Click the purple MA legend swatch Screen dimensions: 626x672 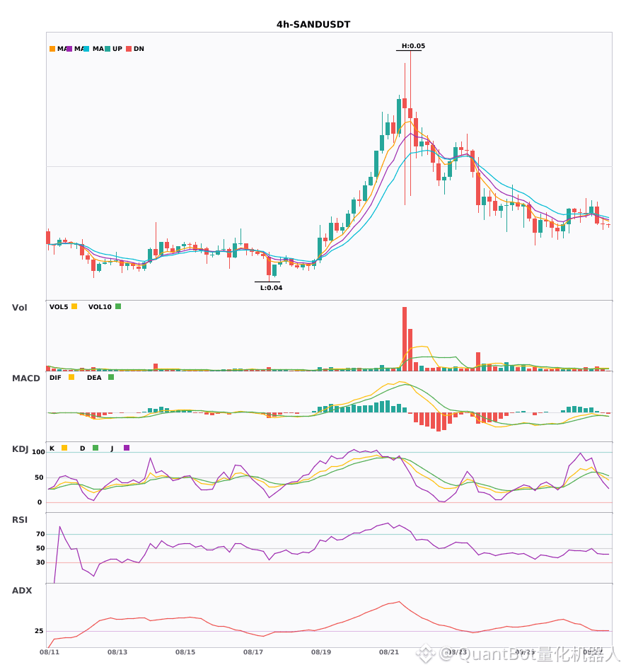(x=69, y=49)
